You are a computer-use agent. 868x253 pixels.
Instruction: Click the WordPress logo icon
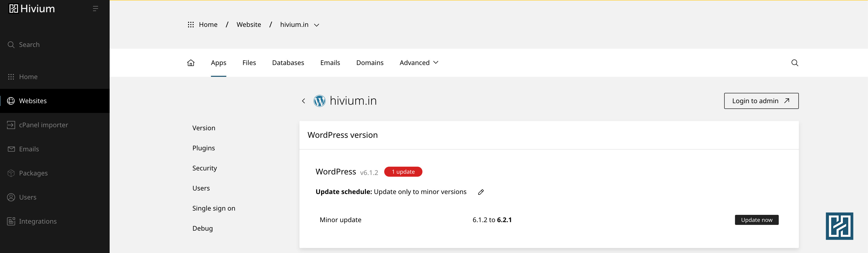coord(319,101)
